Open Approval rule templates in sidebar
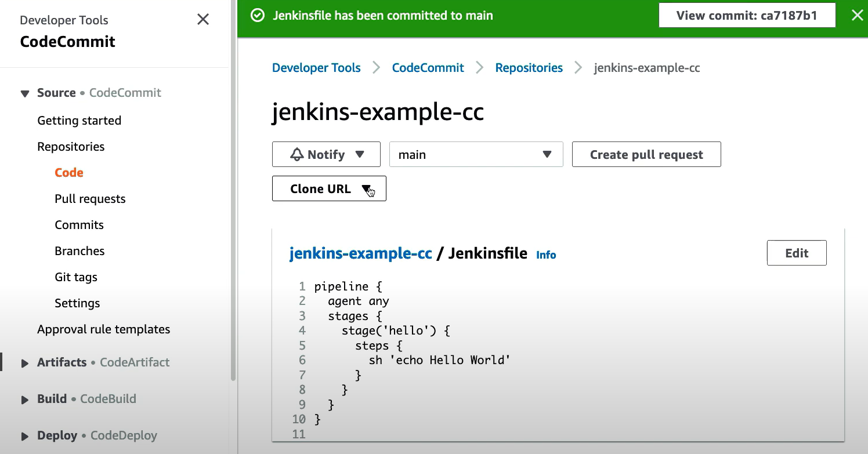The image size is (868, 454). click(104, 329)
